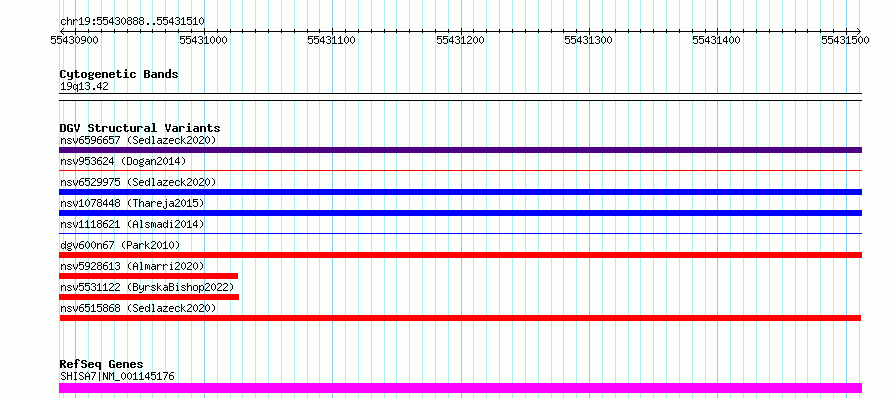890x398 pixels.
Task: Open variant nsv5531122 (ByrskaBishop2022) label
Action: pyautogui.click(x=147, y=287)
